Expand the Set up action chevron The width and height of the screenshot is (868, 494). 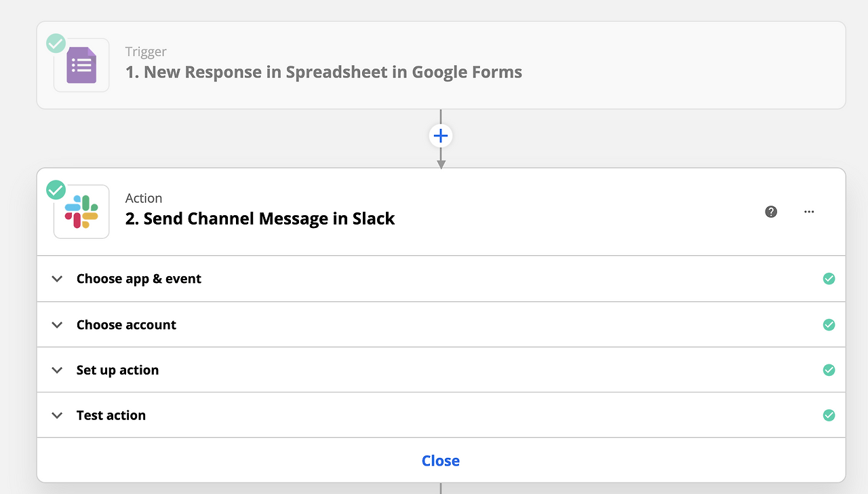click(x=58, y=370)
